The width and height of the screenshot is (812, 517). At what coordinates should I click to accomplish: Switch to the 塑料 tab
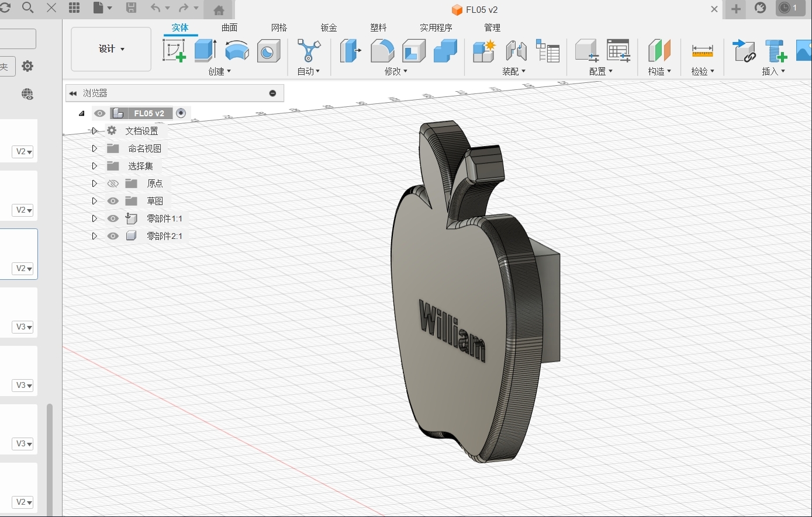[x=379, y=27]
